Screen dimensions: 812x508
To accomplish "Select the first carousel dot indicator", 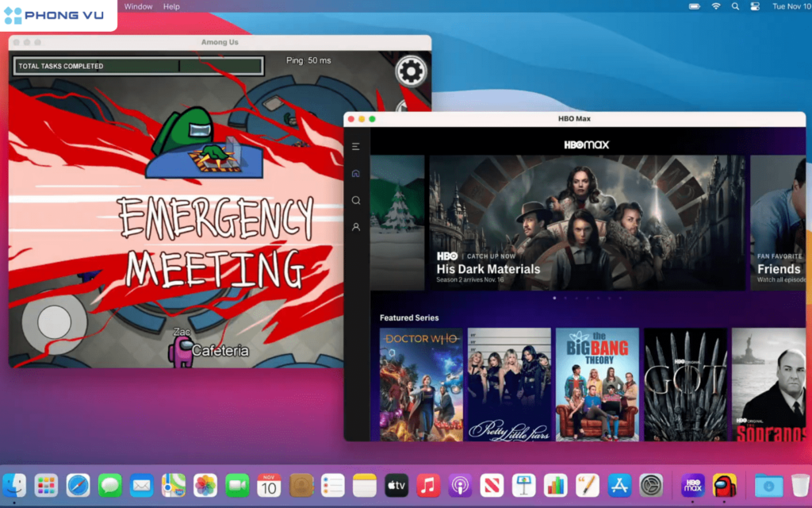I will pos(553,298).
